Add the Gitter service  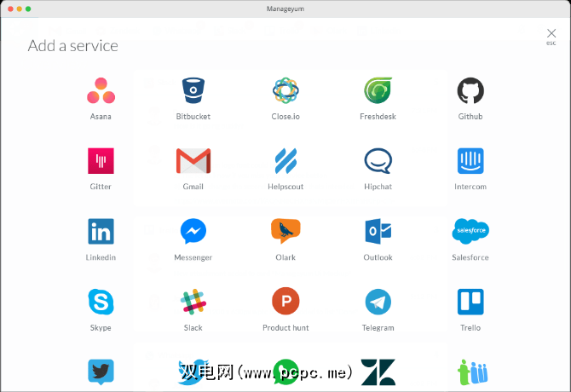pos(101,161)
